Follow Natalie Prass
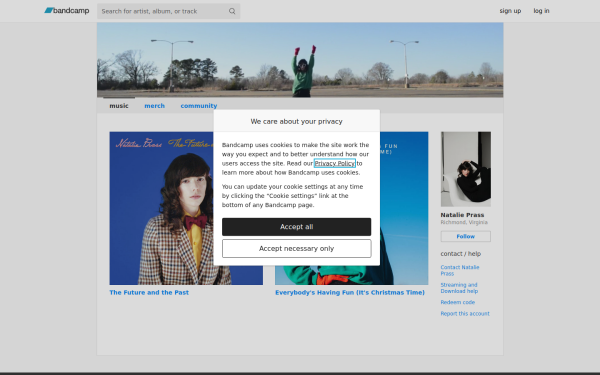The image size is (600, 375). [466, 236]
